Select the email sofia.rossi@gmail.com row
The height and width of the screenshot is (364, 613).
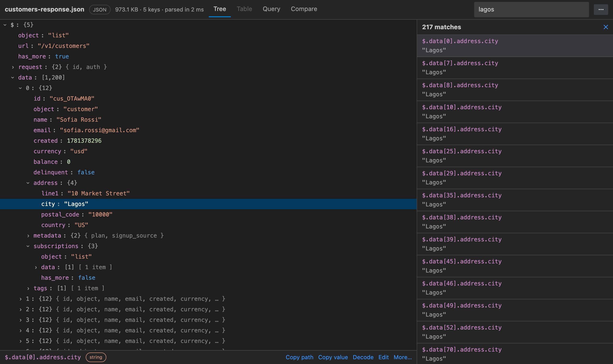pyautogui.click(x=208, y=130)
